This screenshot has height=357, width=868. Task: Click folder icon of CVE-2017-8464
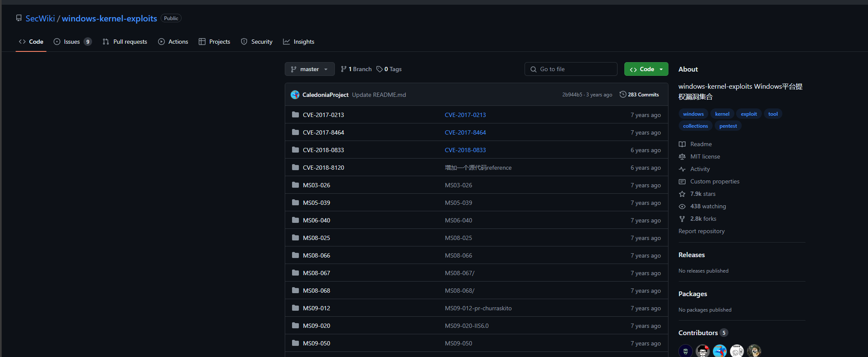click(x=295, y=132)
